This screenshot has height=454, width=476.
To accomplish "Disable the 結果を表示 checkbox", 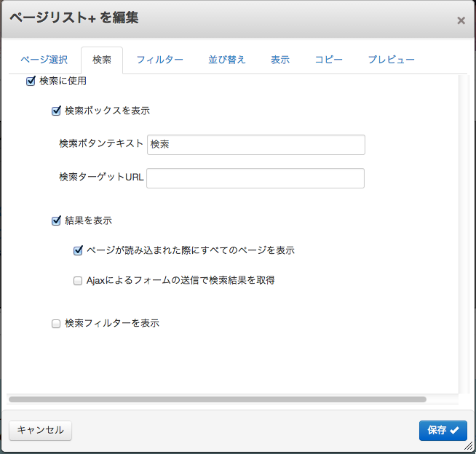I will 56,221.
